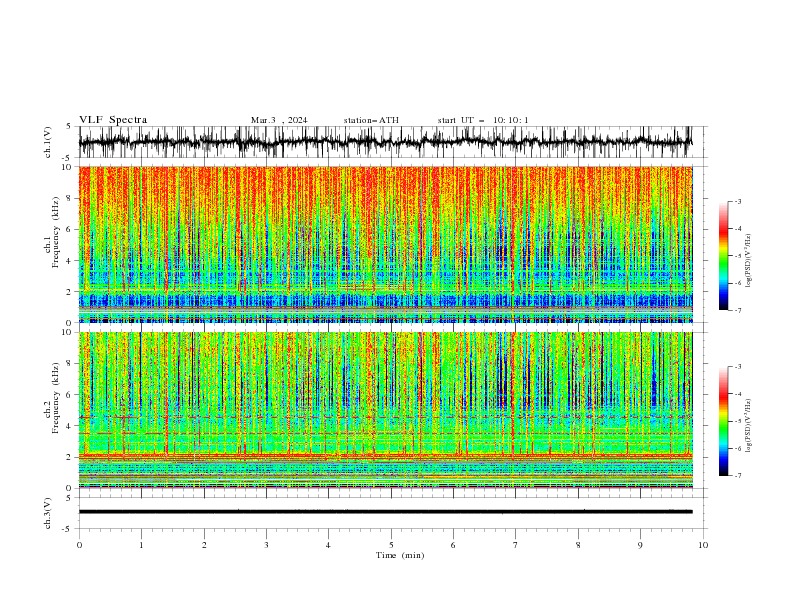The height and width of the screenshot is (612, 792).
Task: Click the ch.2 PSD color scale bar
Action: point(724,421)
